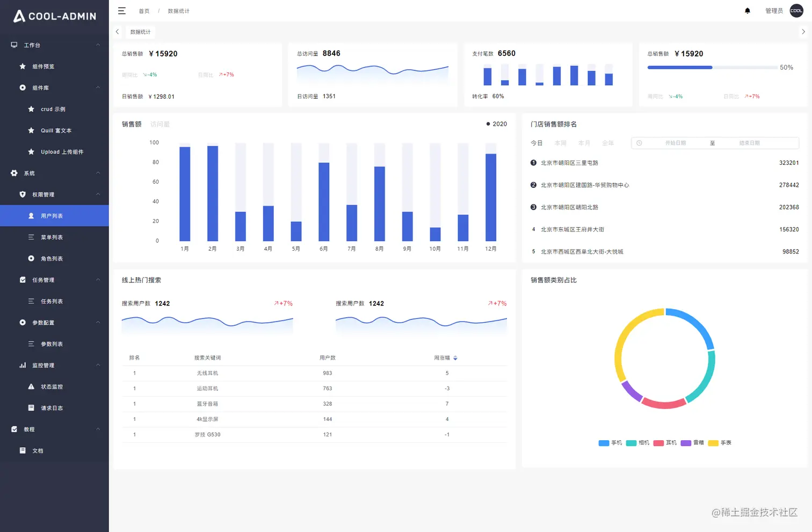Switch the chart to the 销售额 tab
Screen dimensions: 812x532
coord(132,125)
